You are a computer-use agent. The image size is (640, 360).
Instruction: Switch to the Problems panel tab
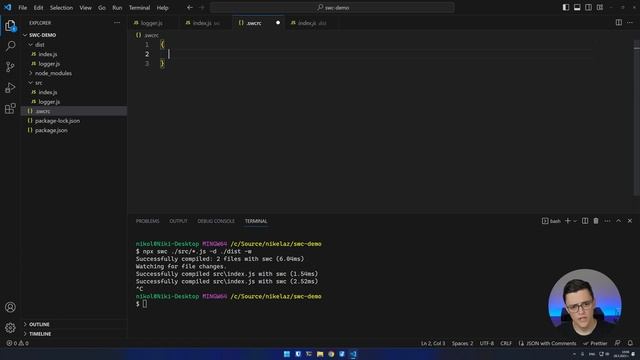[147, 221]
